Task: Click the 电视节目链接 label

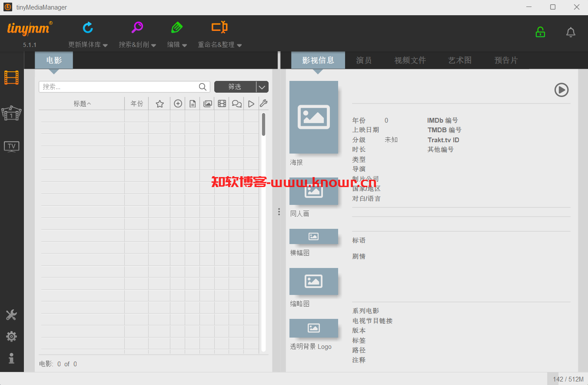Action: (x=372, y=321)
